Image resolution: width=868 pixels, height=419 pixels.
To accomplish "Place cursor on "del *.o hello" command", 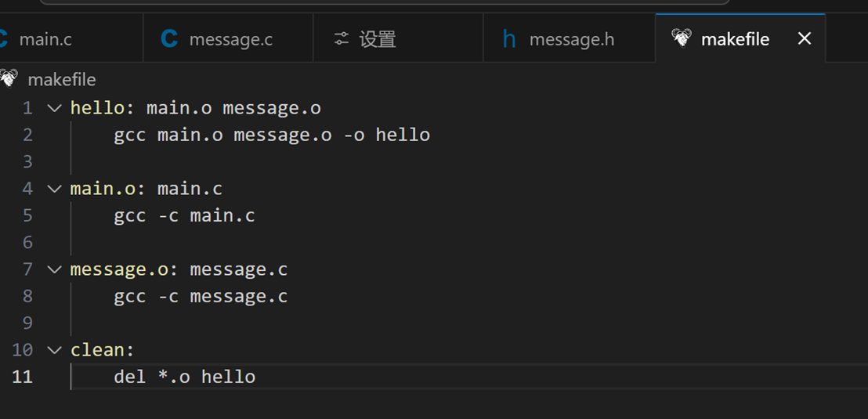I will (x=185, y=377).
